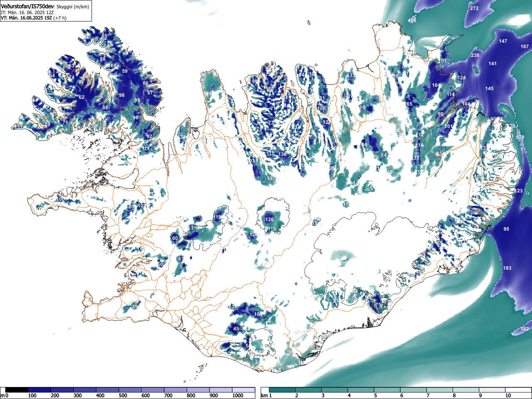
Task: Click the visibility value 147 offshore
Action: point(503,41)
